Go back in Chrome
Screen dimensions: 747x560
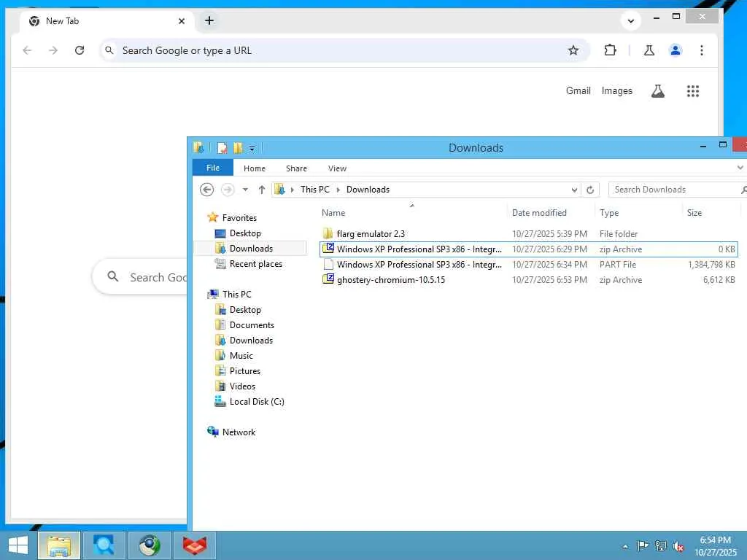(27, 50)
